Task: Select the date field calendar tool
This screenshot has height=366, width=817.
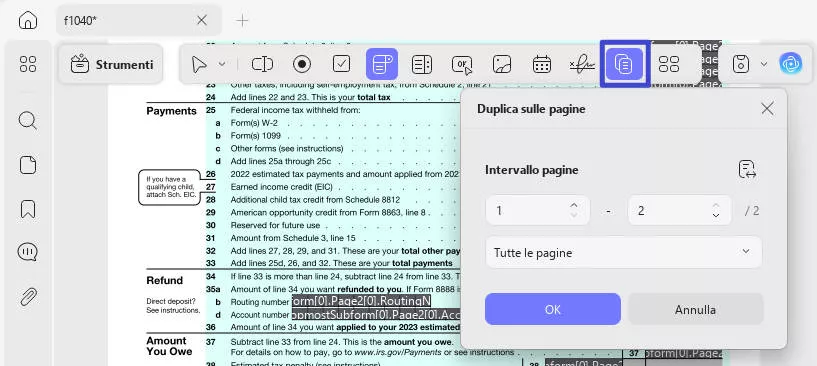Action: [542, 64]
